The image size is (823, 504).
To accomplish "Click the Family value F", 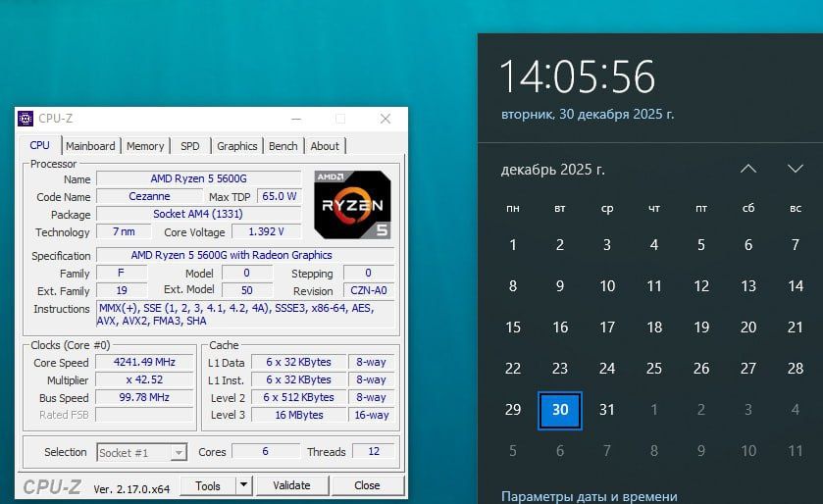I will [x=122, y=273].
